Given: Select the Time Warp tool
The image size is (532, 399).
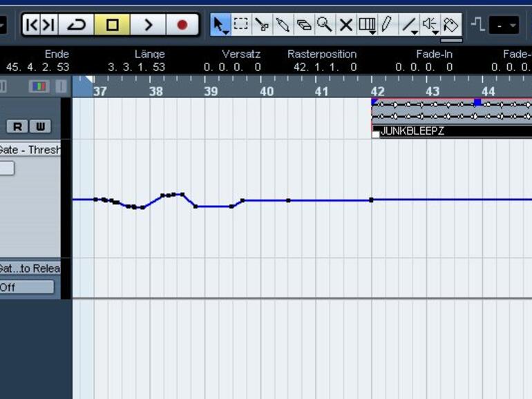Looking at the screenshot, I should 366,23.
